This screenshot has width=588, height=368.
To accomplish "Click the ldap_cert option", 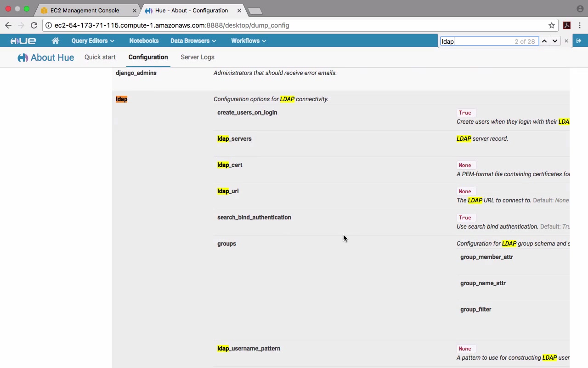I will [x=230, y=165].
